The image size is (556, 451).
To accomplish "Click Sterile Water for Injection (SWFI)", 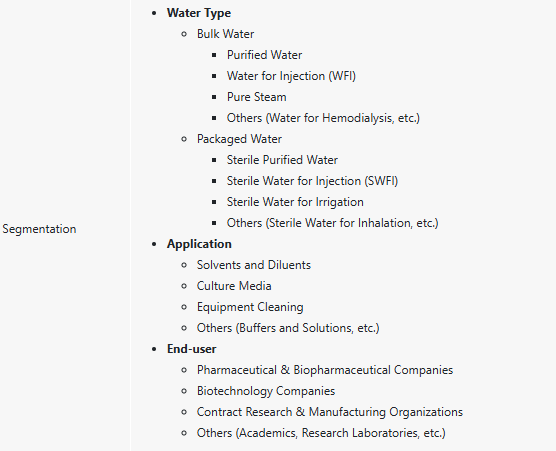I will 312,181.
